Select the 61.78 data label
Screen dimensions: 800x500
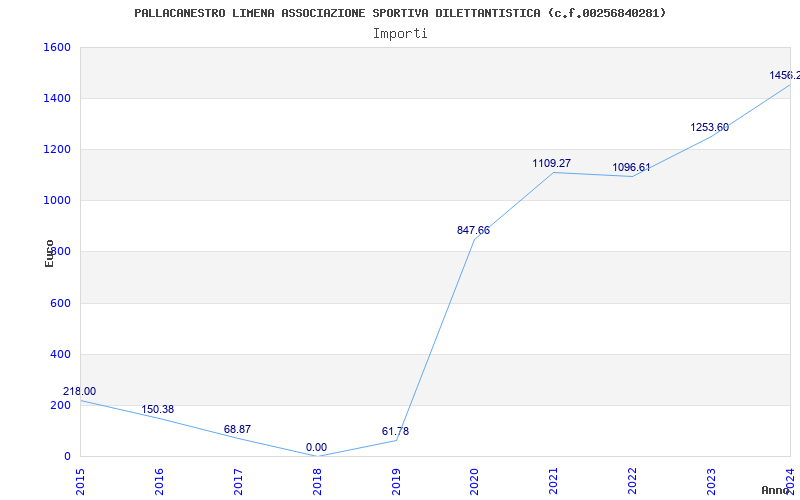point(395,431)
